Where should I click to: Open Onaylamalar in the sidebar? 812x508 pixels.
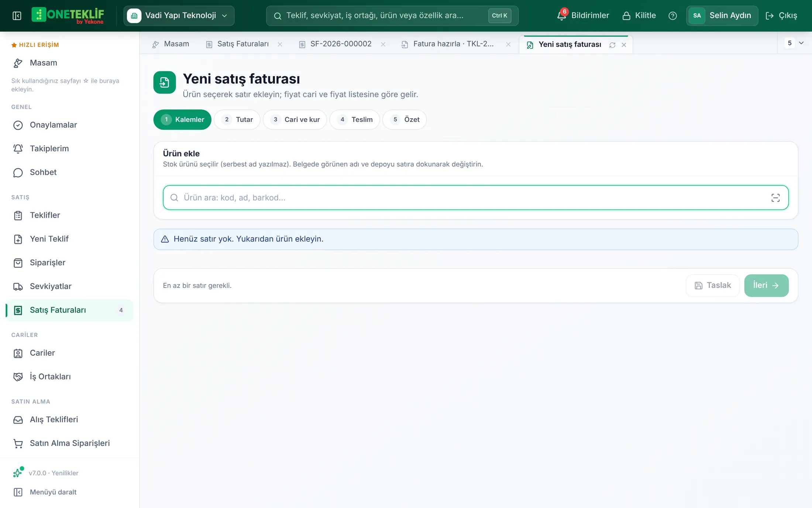point(69,125)
